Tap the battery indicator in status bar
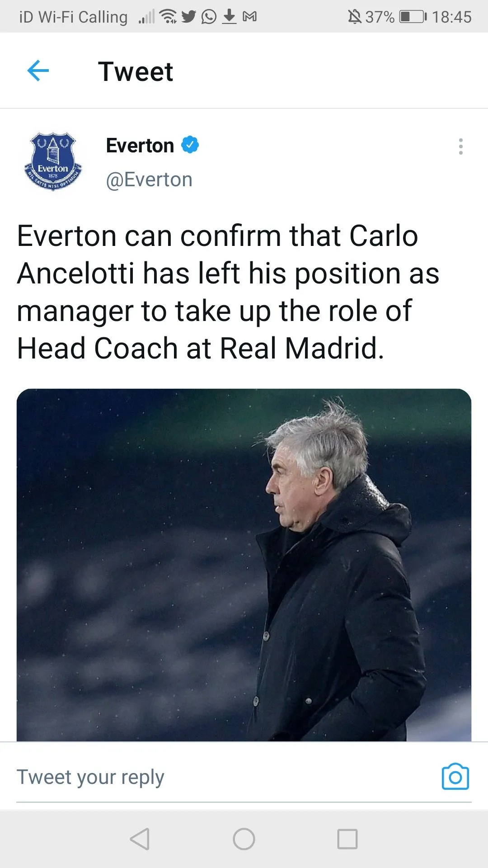Image resolution: width=488 pixels, height=868 pixels. 413,17
